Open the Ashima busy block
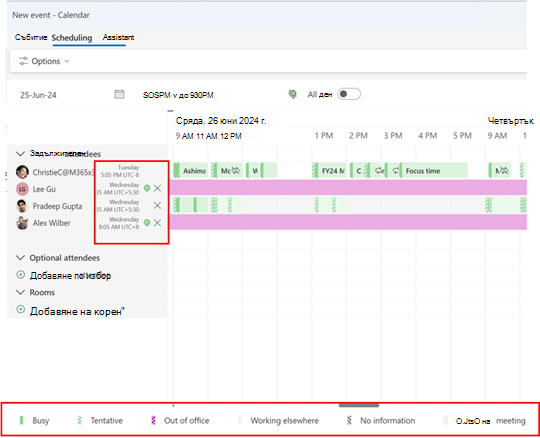Viewport: 540px width, 438px height. coord(191,171)
